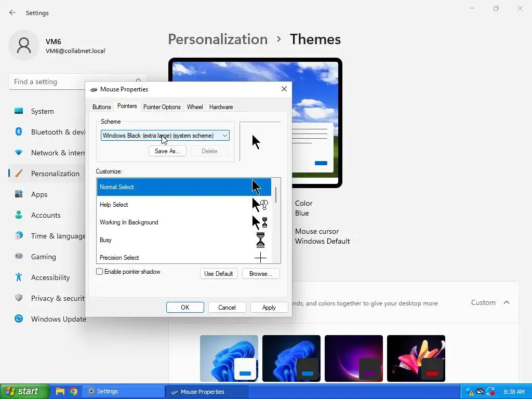Viewport: 532px width, 399px height.
Task: Click the Browse... button
Action: click(261, 273)
